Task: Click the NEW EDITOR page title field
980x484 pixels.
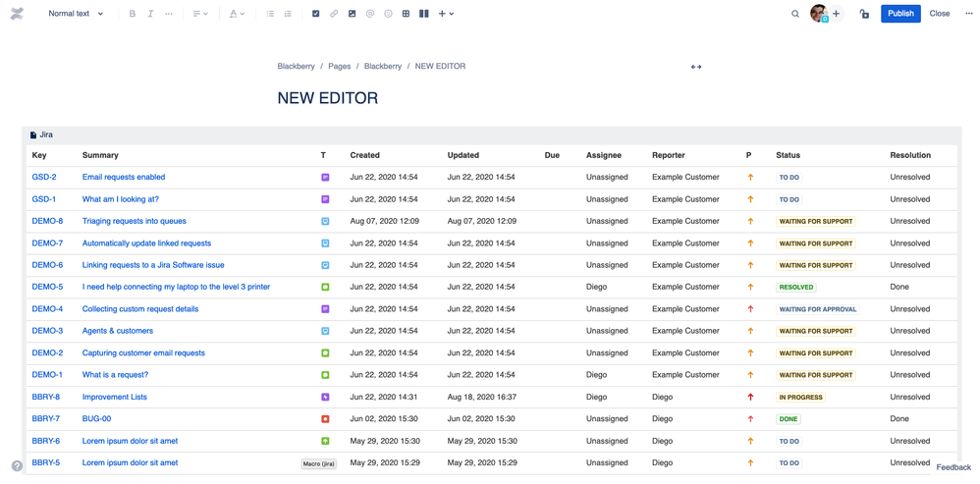Action: (x=328, y=98)
